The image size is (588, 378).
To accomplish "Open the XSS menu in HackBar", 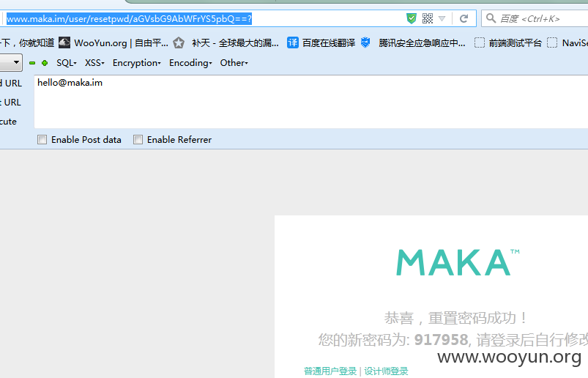I will click(x=94, y=63).
